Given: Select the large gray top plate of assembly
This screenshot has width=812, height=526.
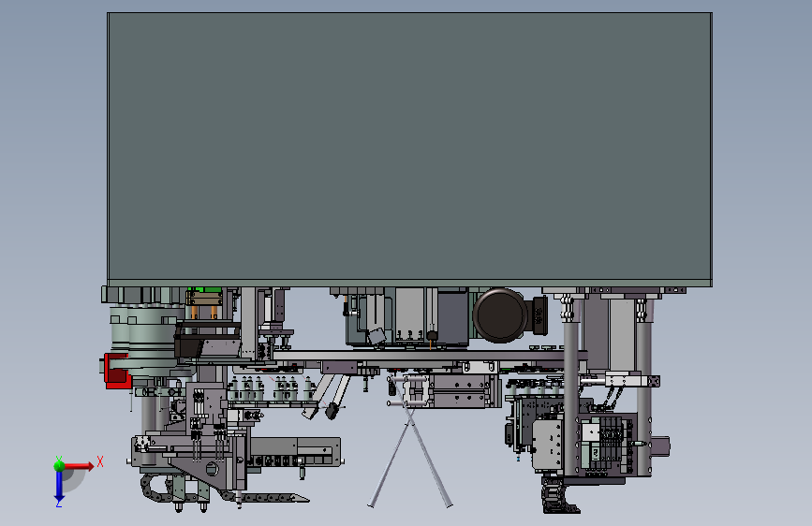Looking at the screenshot, I should pyautogui.click(x=409, y=148).
